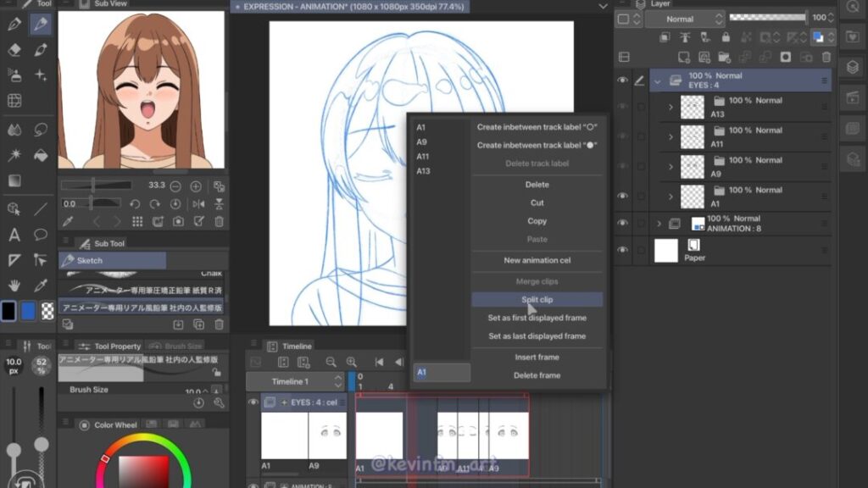
Task: Click the delete layer trash icon
Action: (826, 57)
